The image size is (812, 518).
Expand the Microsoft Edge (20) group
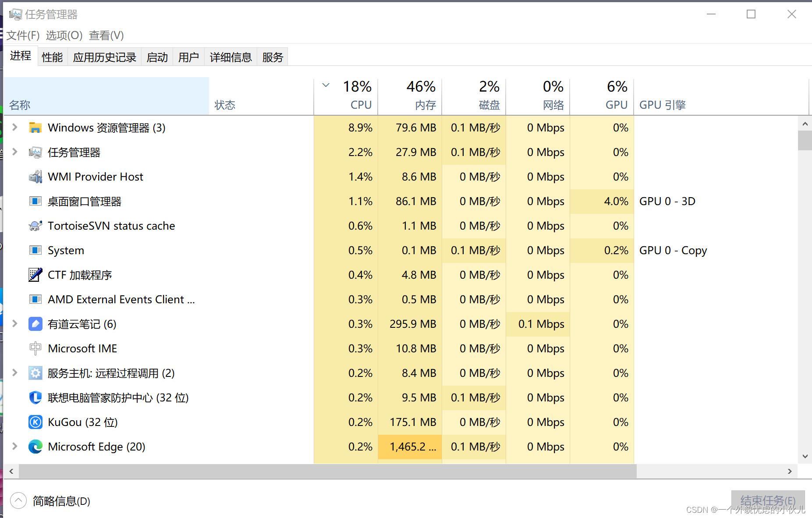pyautogui.click(x=14, y=446)
